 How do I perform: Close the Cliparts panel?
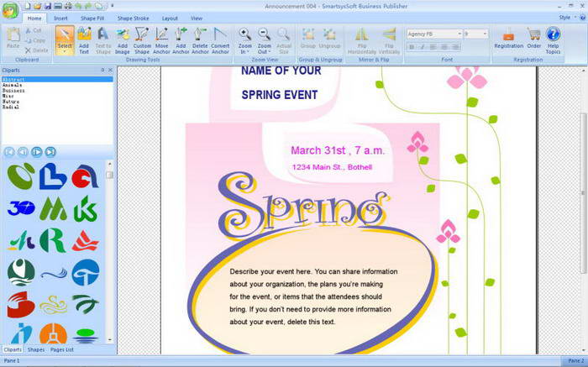[110, 70]
